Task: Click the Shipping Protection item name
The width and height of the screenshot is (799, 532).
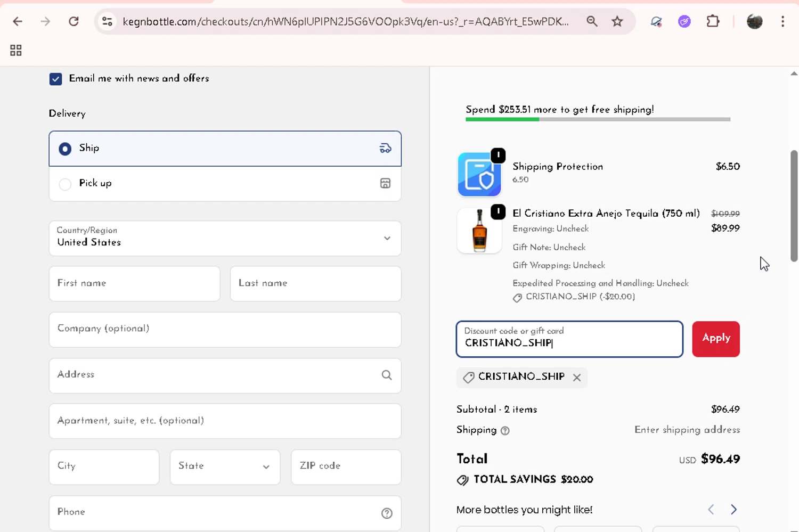Action: 558,167
